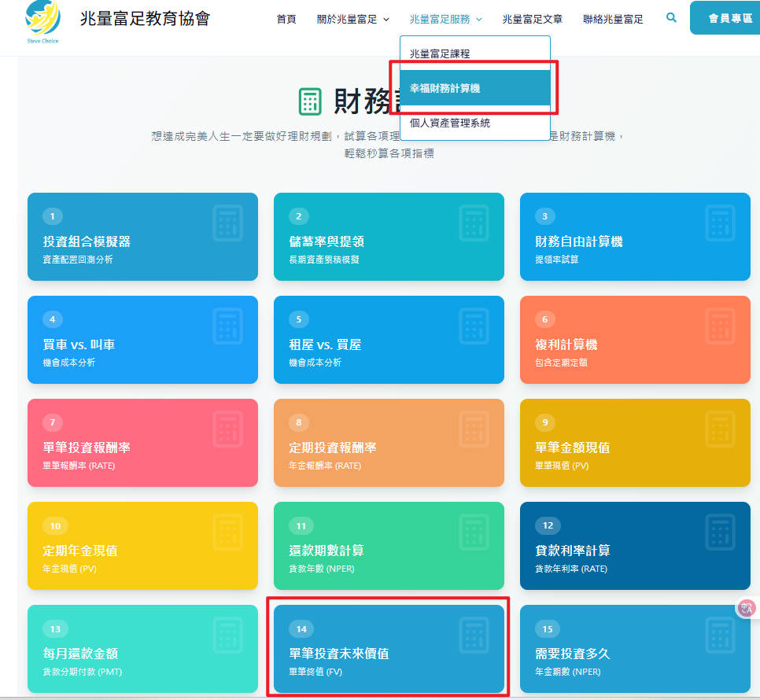This screenshot has height=700, width=760.
Task: Click calculator icon on 定期年金現值 card
Action: [228, 532]
